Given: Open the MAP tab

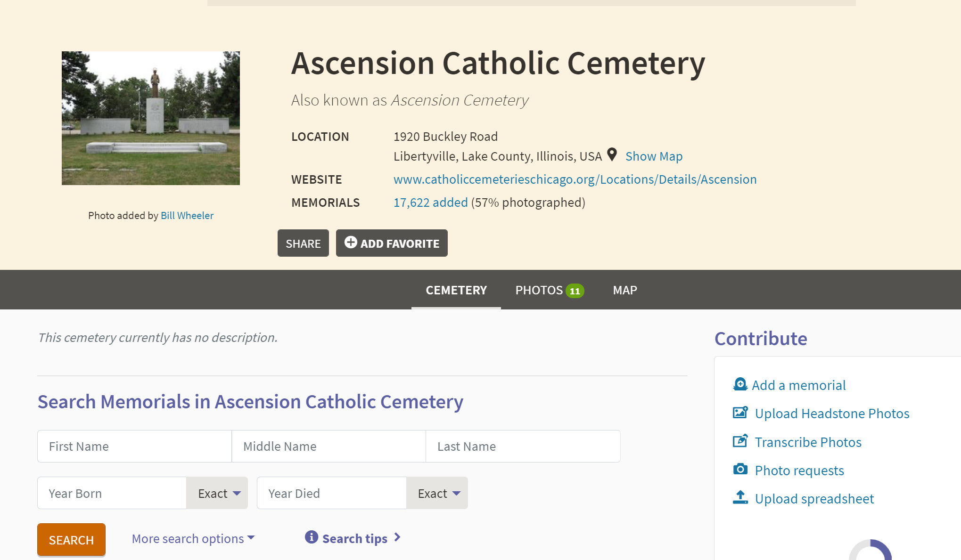Looking at the screenshot, I should [x=625, y=290].
